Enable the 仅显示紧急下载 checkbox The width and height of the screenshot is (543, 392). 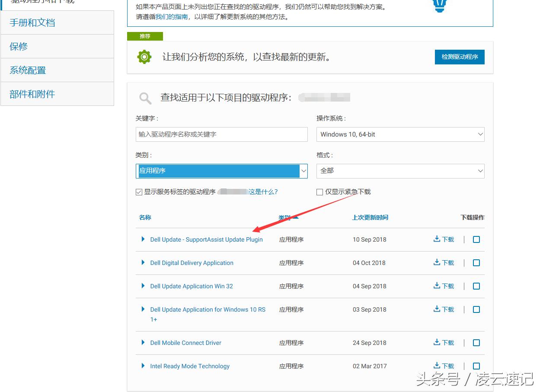(320, 191)
